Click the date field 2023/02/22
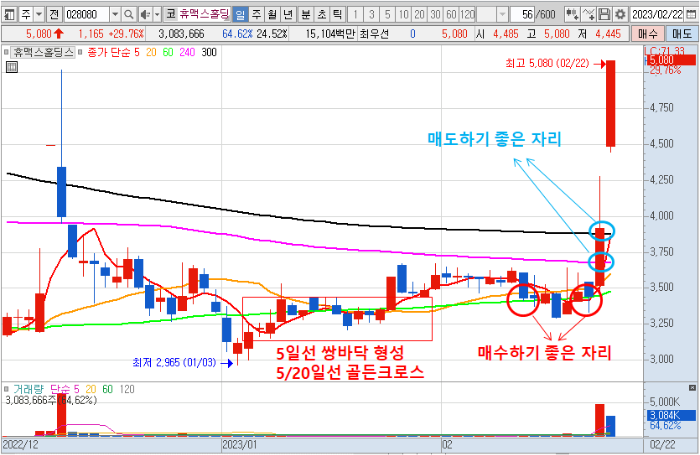The image size is (700, 455). pos(657,15)
